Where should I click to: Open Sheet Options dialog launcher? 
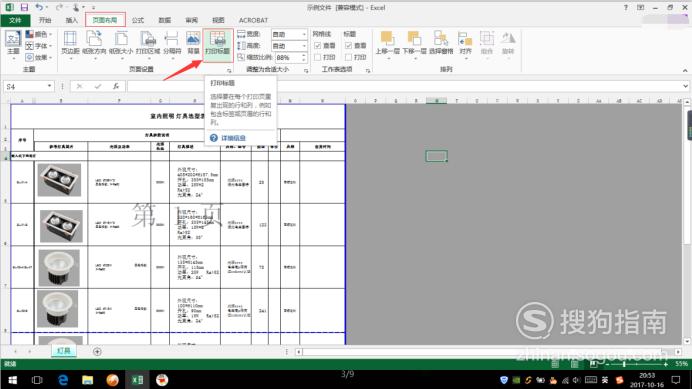(x=368, y=70)
